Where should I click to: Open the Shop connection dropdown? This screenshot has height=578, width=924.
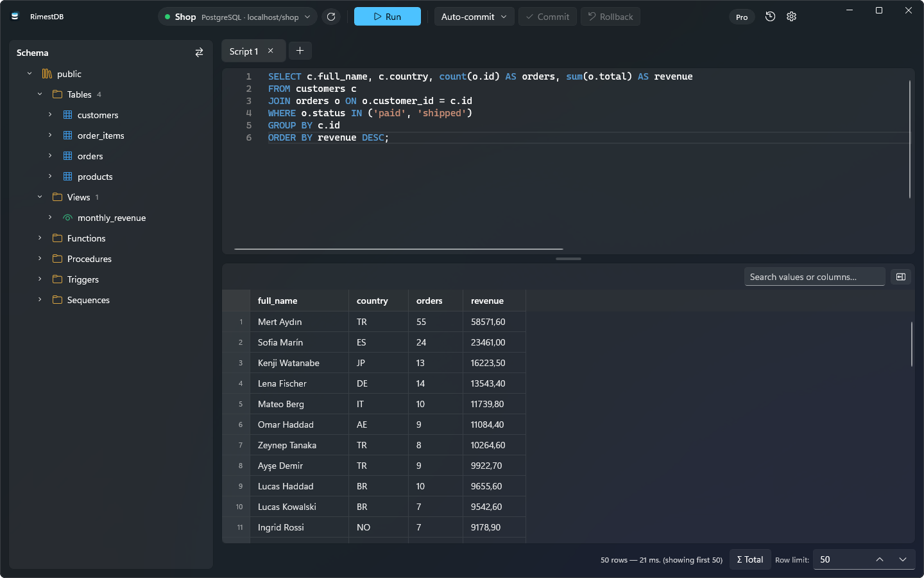pos(237,17)
